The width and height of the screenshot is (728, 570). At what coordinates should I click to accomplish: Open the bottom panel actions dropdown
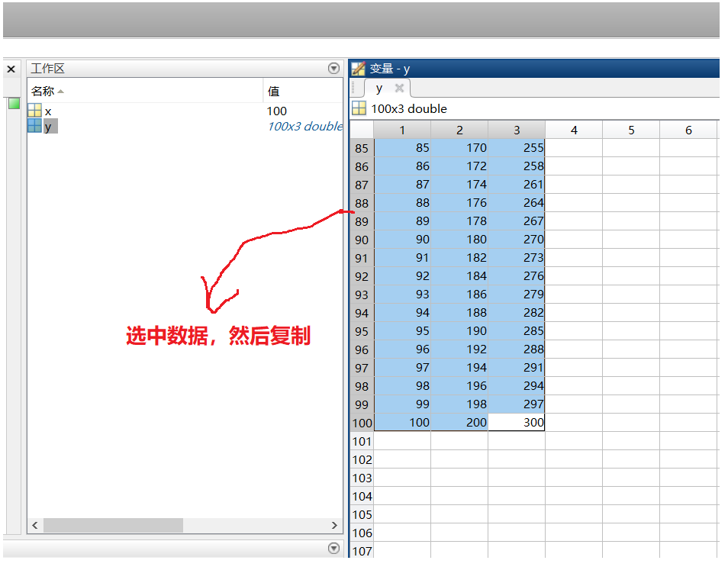pyautogui.click(x=333, y=548)
